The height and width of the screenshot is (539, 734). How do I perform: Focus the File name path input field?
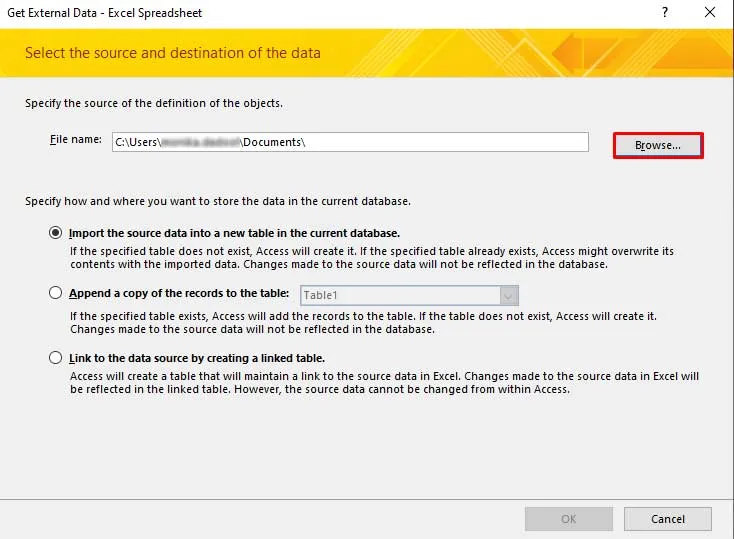350,142
